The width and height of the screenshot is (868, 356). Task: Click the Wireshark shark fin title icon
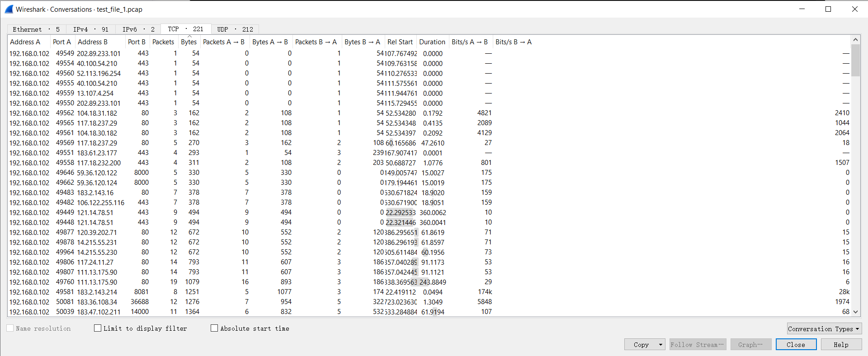pos(9,9)
